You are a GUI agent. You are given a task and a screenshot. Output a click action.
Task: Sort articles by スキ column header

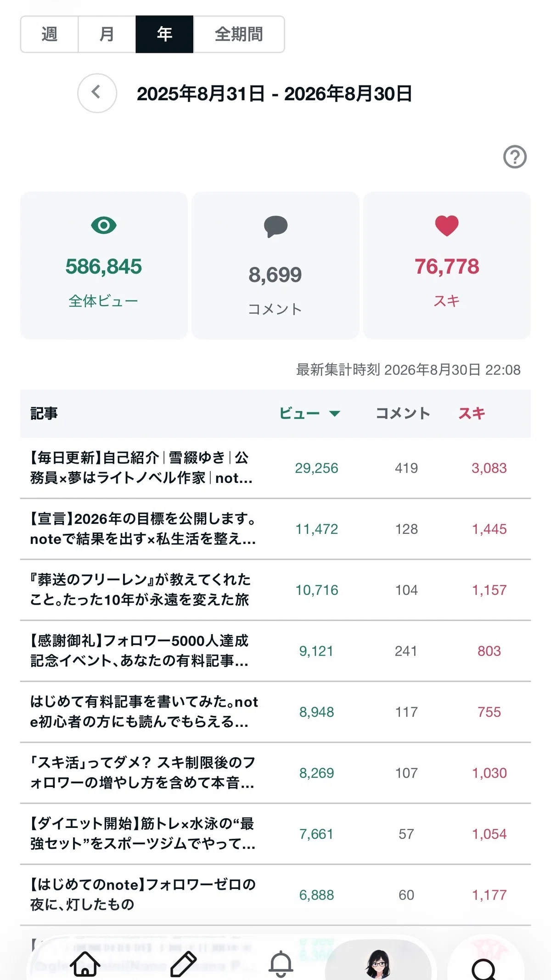point(472,414)
